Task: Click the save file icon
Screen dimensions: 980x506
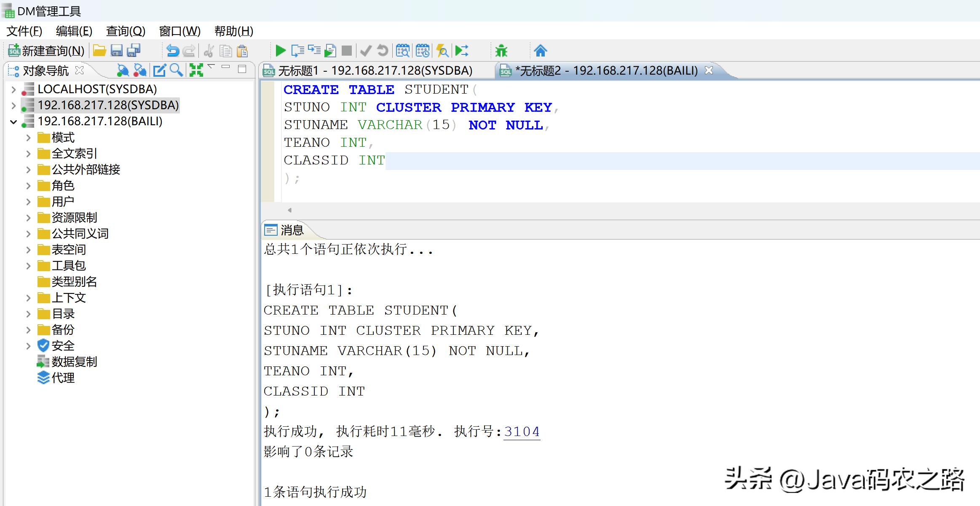Action: point(117,51)
